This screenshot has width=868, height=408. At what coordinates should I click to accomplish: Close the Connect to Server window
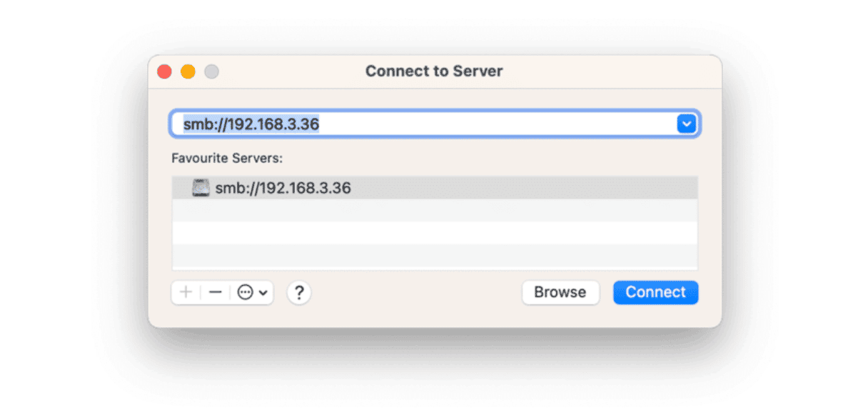(165, 71)
